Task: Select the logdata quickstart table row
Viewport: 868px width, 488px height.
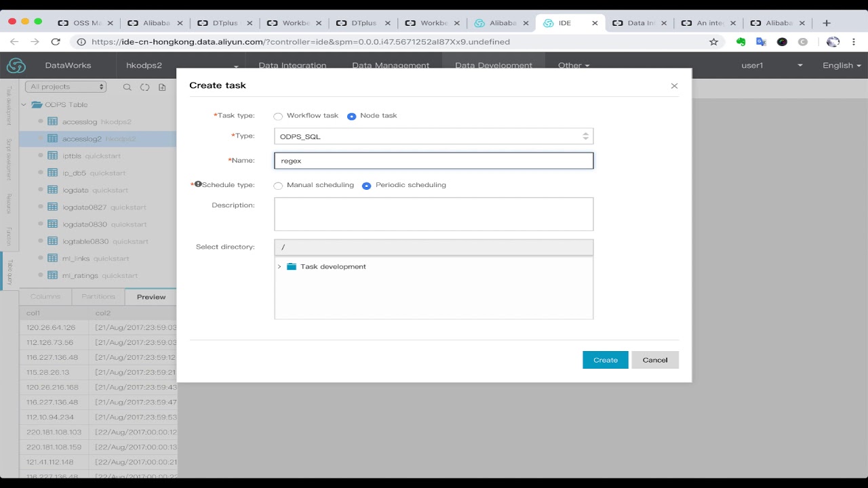Action: [98, 190]
